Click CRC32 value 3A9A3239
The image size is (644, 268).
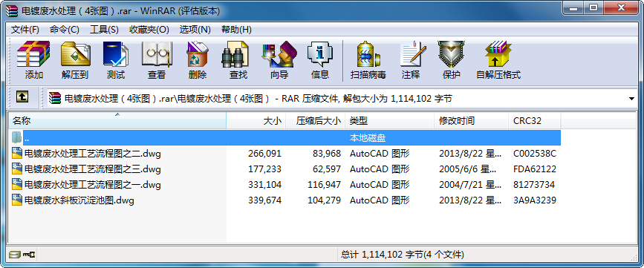click(x=535, y=200)
